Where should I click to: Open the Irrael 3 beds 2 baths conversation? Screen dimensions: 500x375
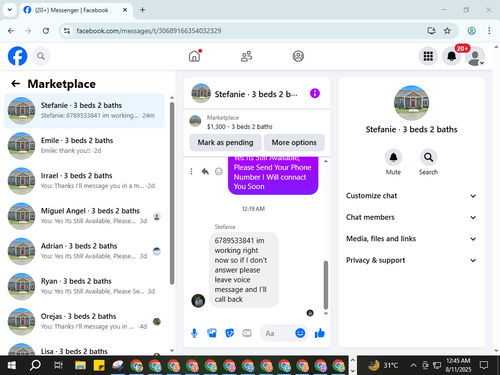[84, 181]
